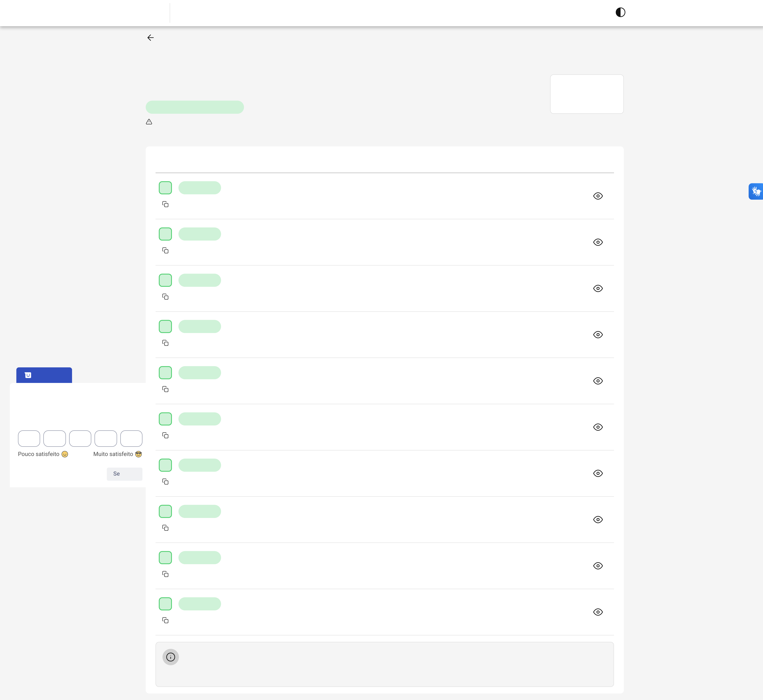Screen dimensions: 763x700
Task: Select the highest satisfaction box near 'Muito satisfeito'
Action: click(131, 438)
